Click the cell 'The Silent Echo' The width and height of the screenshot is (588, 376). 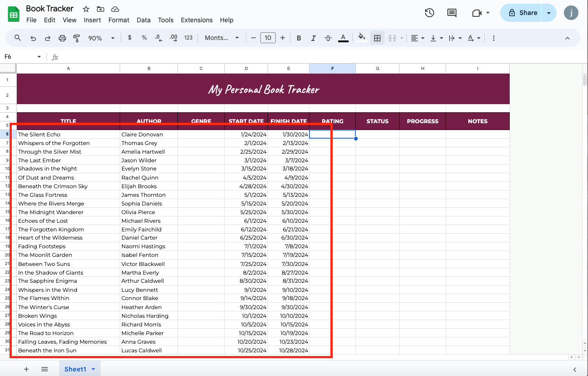click(68, 134)
